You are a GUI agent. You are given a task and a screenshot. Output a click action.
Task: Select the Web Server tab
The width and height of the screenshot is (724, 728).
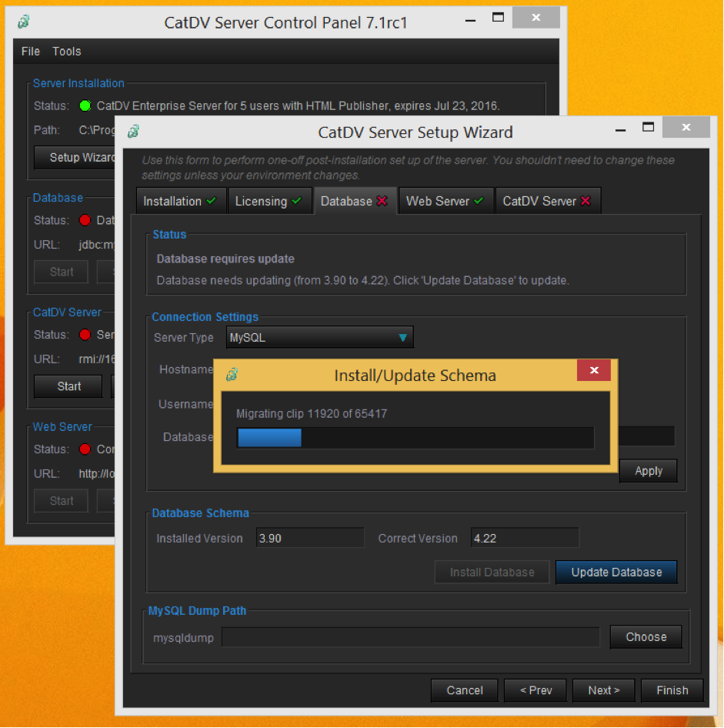pyautogui.click(x=445, y=201)
